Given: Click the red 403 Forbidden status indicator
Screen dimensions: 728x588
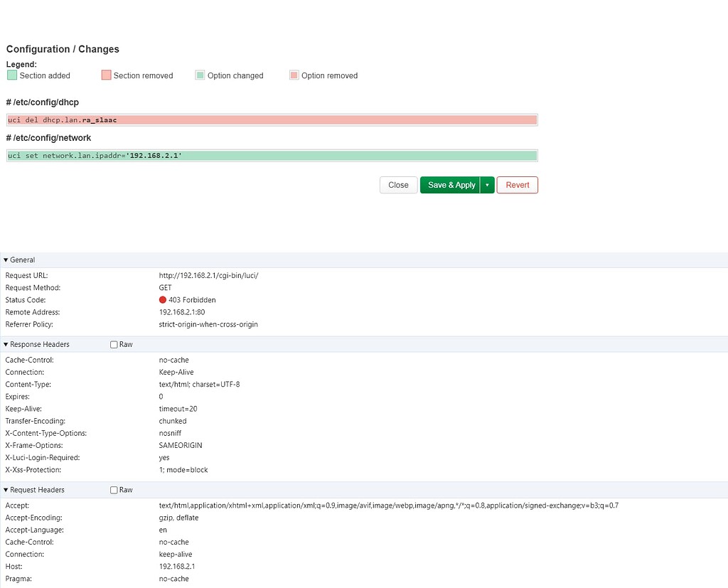Looking at the screenshot, I should 163,299.
